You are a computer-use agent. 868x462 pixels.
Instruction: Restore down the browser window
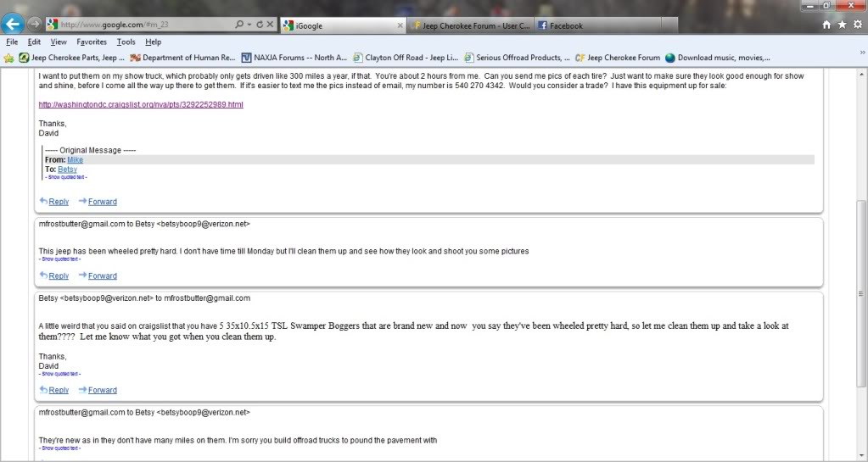pyautogui.click(x=826, y=6)
